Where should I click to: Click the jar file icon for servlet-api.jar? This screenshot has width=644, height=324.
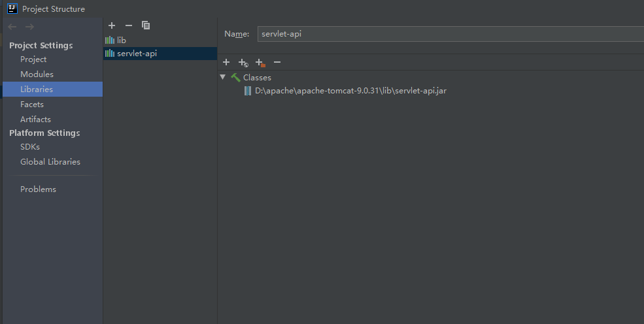[248, 91]
